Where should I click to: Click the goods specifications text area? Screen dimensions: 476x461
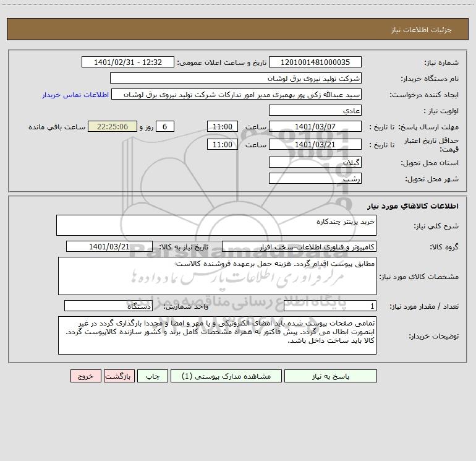(217, 276)
